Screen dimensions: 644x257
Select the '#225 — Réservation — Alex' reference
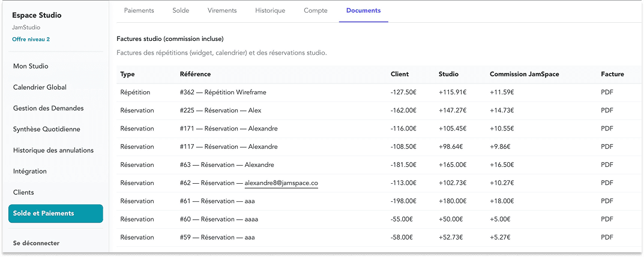tap(220, 110)
